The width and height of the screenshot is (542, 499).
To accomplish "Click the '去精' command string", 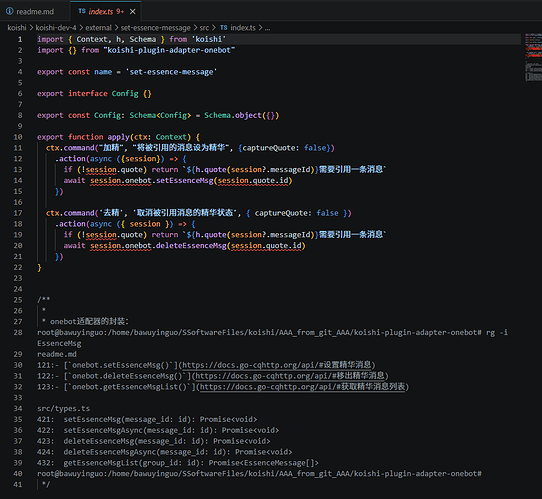I will 111,213.
